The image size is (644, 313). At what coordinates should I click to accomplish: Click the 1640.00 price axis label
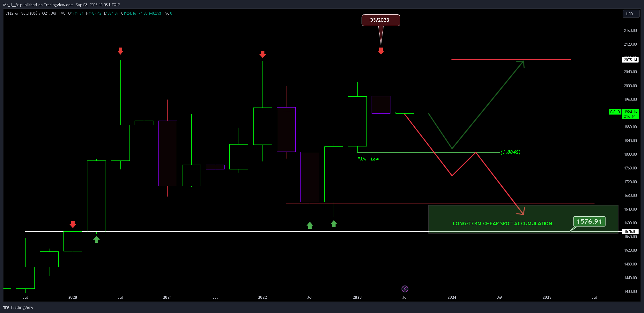pos(630,209)
